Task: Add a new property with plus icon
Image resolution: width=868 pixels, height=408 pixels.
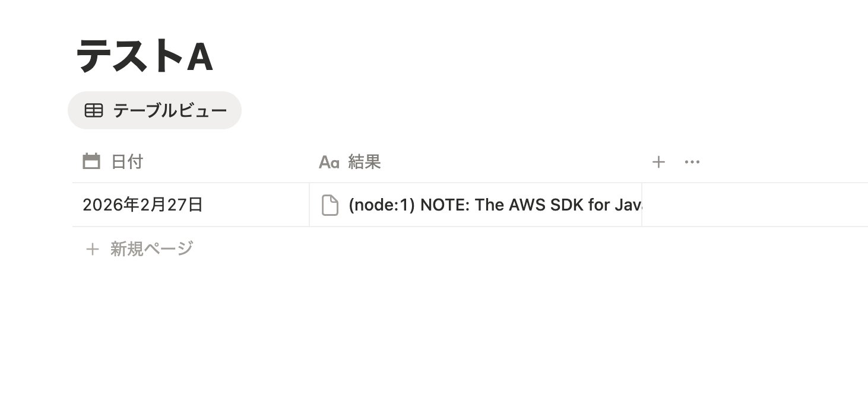Action: [x=658, y=162]
